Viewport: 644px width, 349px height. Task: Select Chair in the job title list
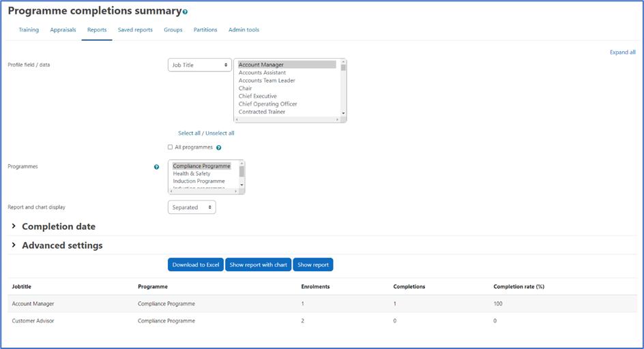pyautogui.click(x=287, y=89)
